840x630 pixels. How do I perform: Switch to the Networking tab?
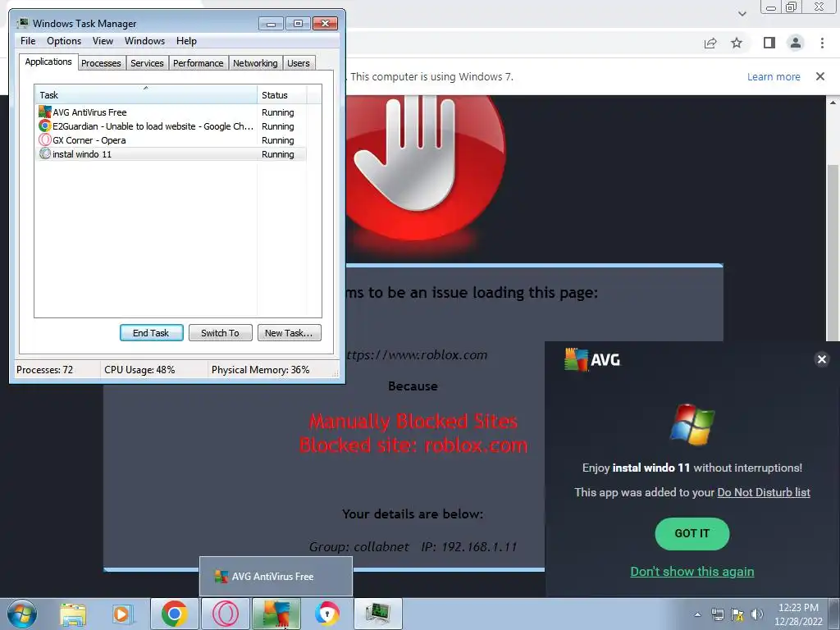256,63
